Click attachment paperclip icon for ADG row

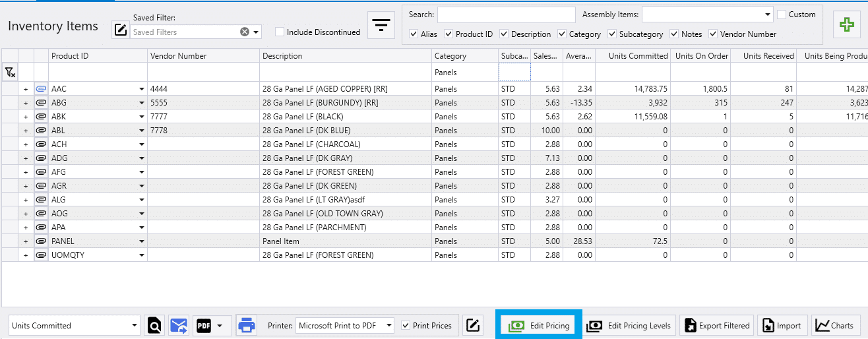click(41, 158)
